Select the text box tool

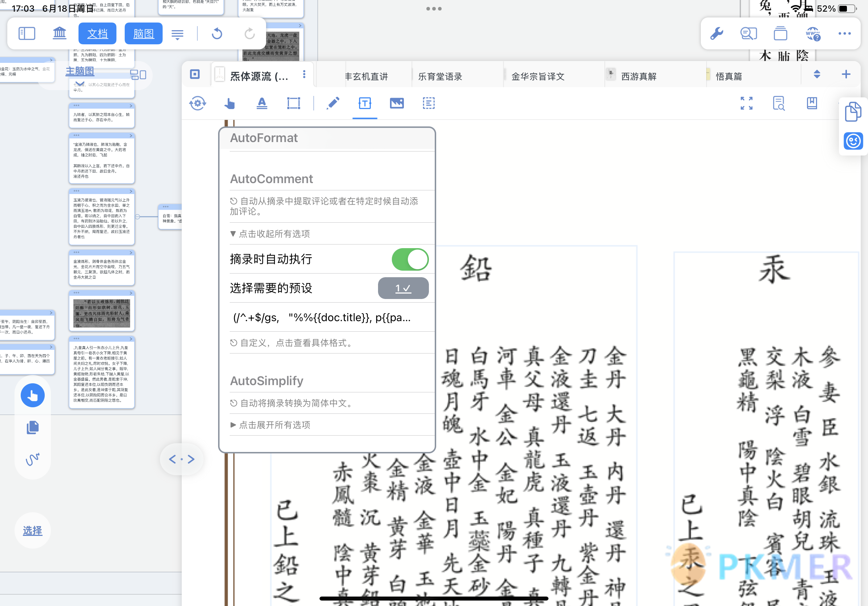[x=365, y=103]
